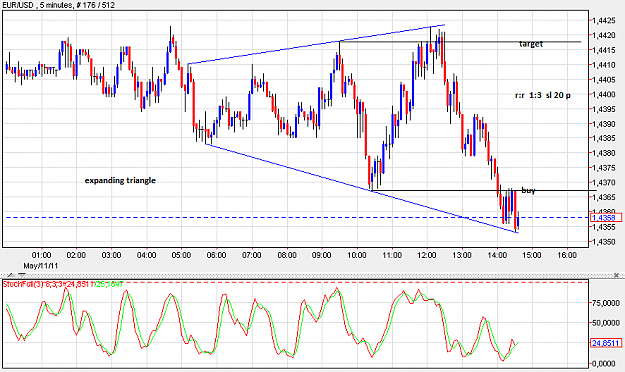Click the 16:00 time axis label
Image resolution: width=625 pixels, height=372 pixels.
click(567, 255)
